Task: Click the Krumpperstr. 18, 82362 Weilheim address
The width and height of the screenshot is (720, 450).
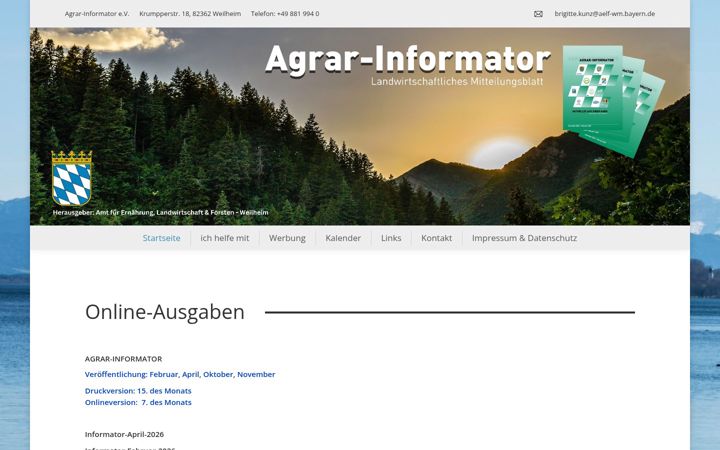Action: pyautogui.click(x=190, y=14)
